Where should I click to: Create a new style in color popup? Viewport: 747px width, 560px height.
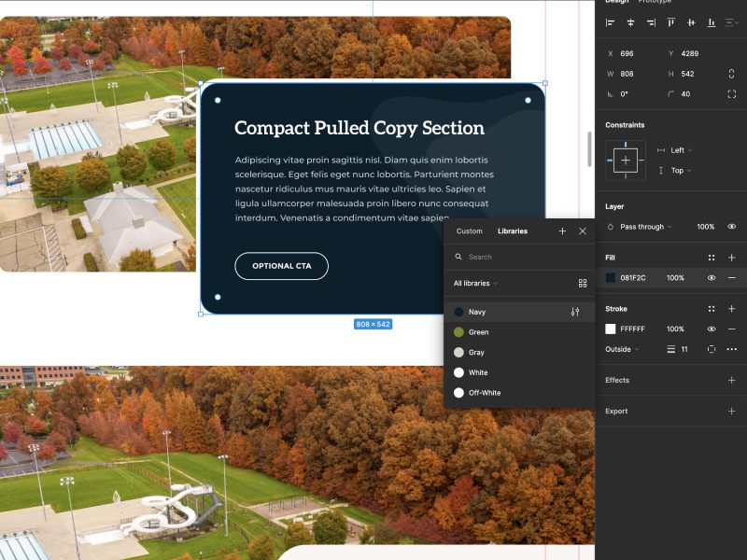coord(562,231)
